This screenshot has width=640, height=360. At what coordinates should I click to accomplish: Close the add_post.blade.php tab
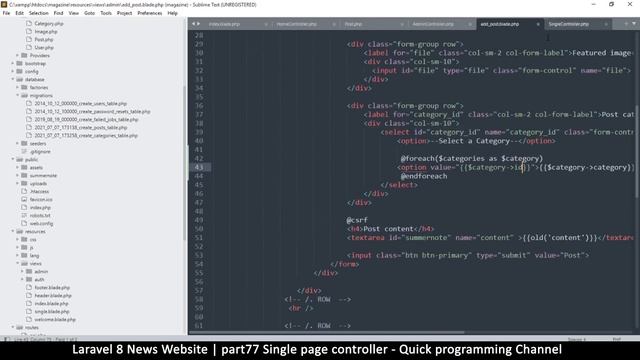[x=538, y=24]
